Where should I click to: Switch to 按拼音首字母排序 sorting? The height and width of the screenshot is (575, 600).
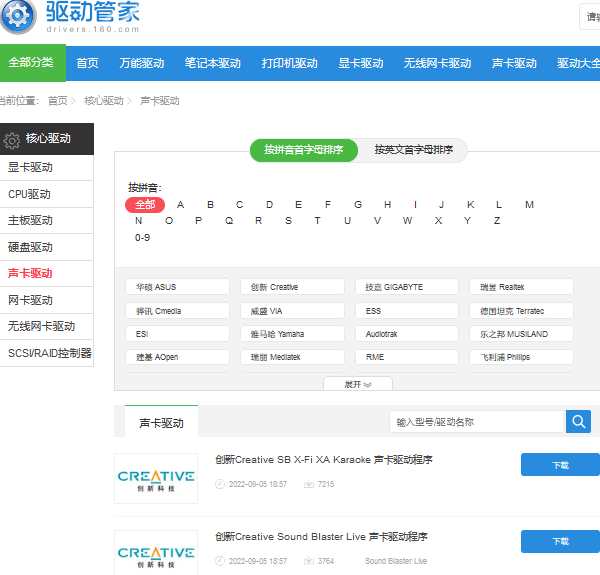point(304,150)
